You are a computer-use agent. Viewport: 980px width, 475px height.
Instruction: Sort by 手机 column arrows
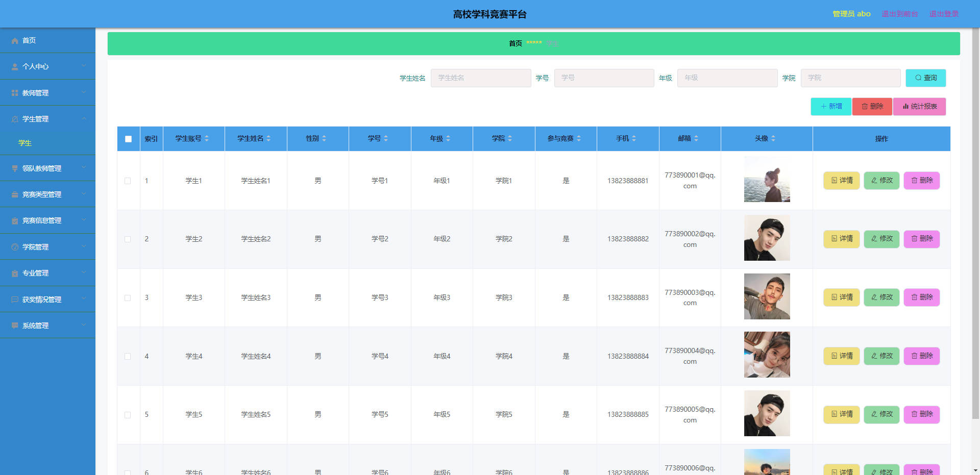pyautogui.click(x=634, y=139)
